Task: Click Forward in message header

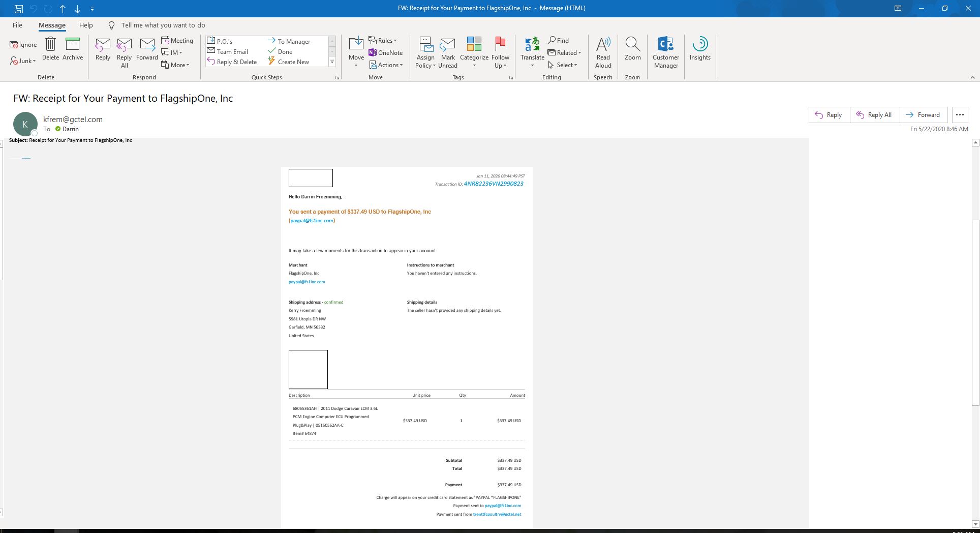Action: [923, 115]
